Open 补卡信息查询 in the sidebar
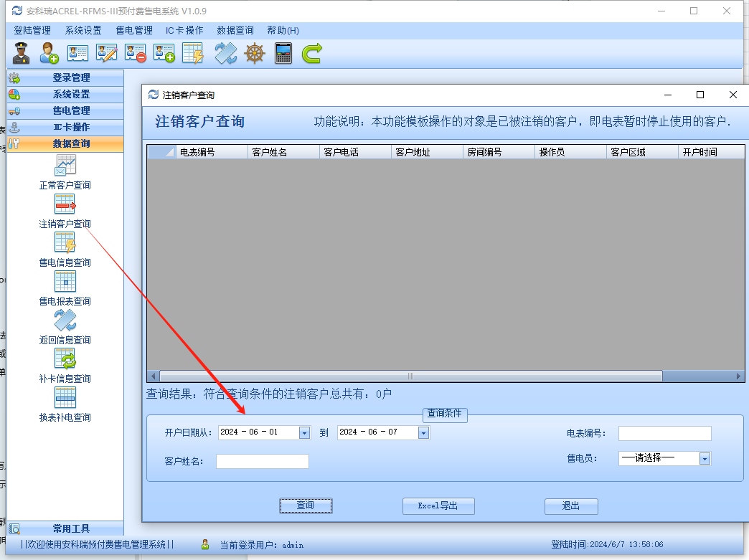This screenshot has height=560, width=749. (x=65, y=365)
